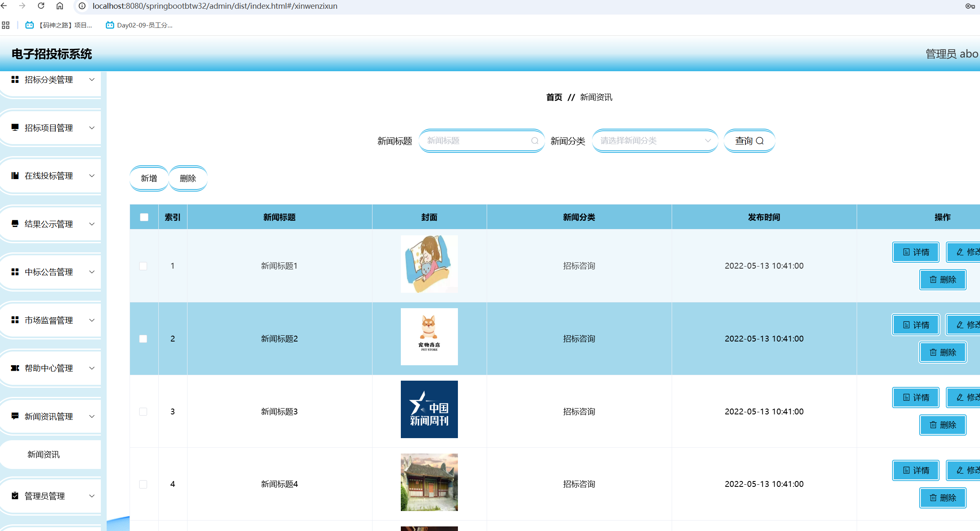Open pet store cover of 新闻标题2
This screenshot has height=531, width=980.
429,337
